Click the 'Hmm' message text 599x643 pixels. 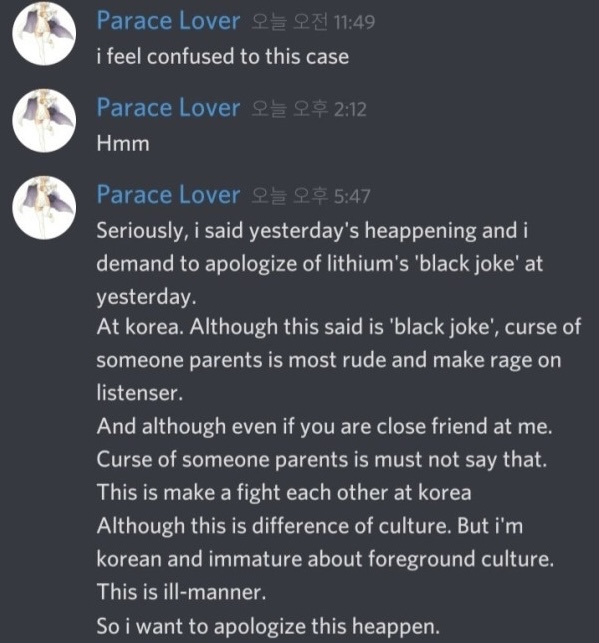123,144
